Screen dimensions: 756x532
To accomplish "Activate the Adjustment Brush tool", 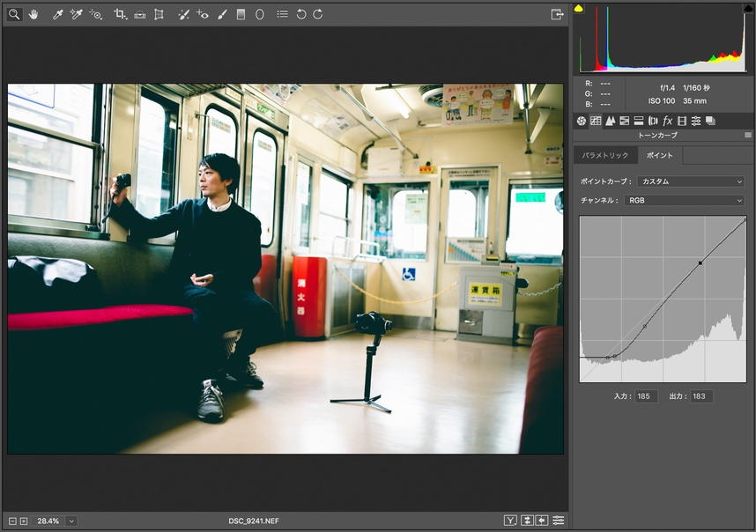I will 222,14.
